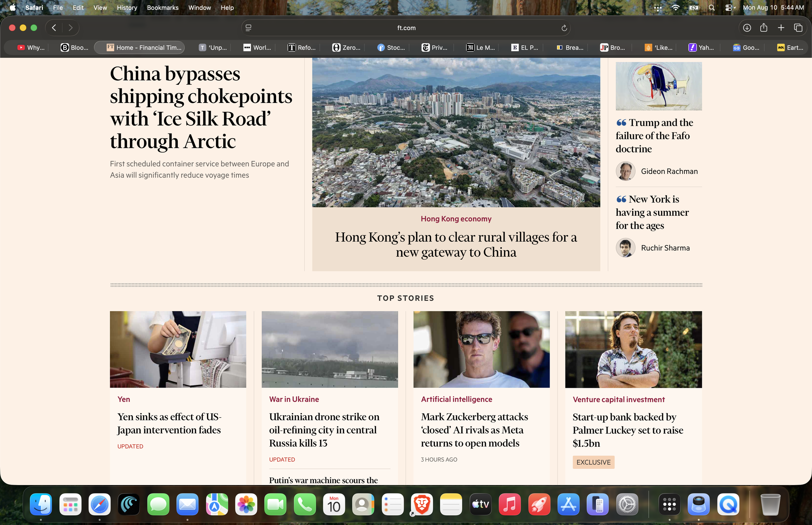Open Notes from the Dock
Image resolution: width=812 pixels, height=525 pixels.
point(451,504)
